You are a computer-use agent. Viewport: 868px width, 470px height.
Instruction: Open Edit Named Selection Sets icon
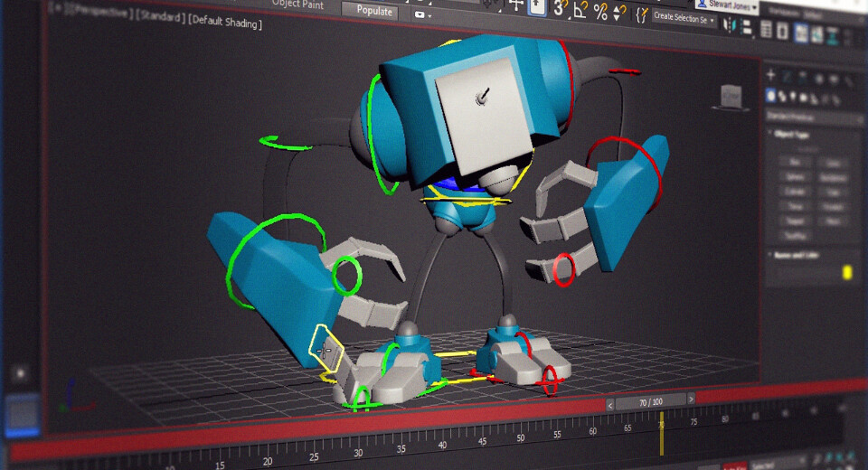click(642, 14)
